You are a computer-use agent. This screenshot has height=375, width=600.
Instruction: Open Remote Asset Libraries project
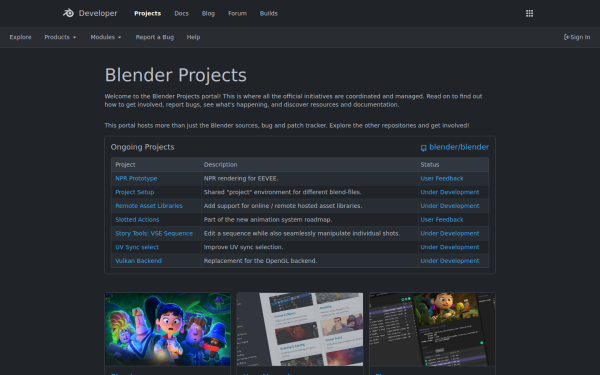tap(149, 206)
